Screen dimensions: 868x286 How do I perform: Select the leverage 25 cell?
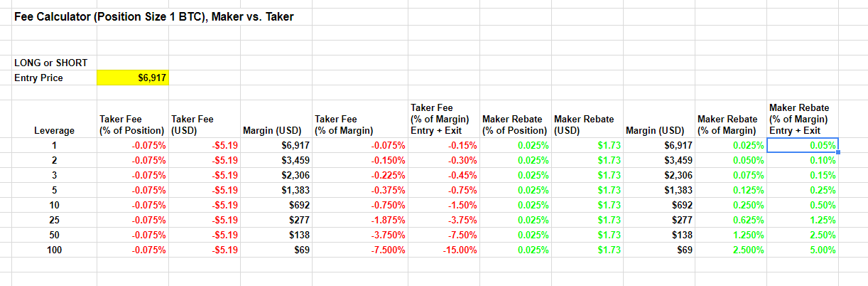pos(54,220)
